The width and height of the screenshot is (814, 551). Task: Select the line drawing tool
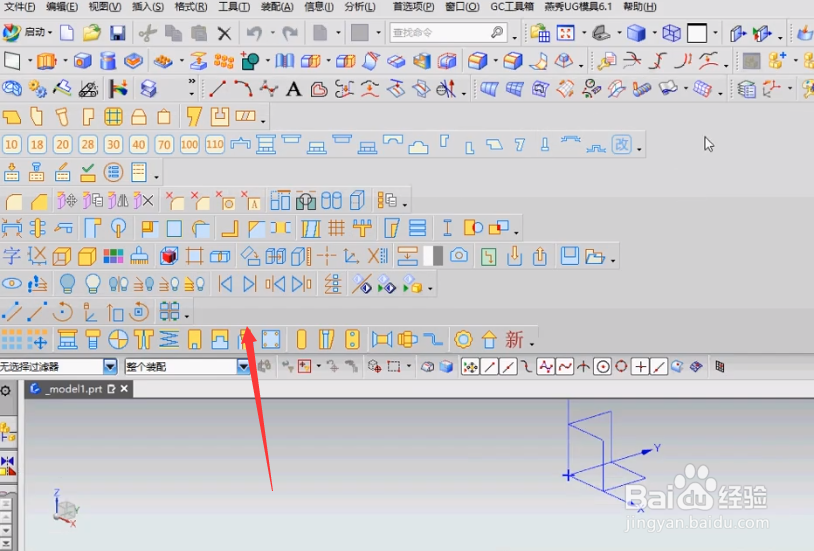[x=217, y=89]
